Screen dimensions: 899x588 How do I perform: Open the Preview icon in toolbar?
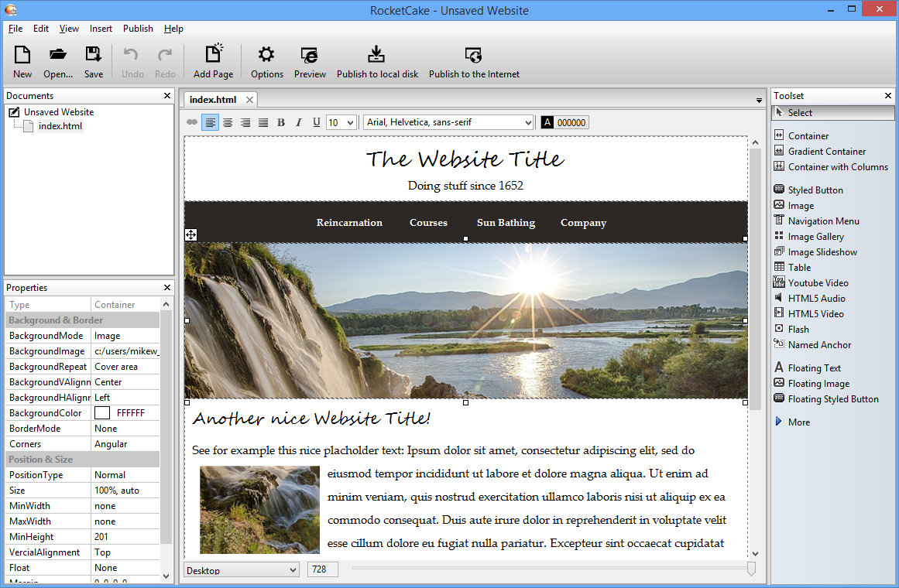tap(310, 55)
